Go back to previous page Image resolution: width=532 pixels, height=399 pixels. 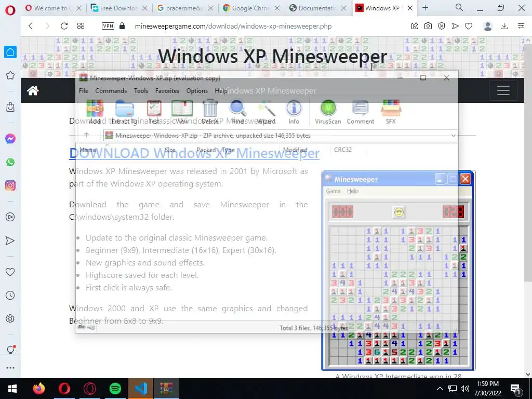(31, 26)
